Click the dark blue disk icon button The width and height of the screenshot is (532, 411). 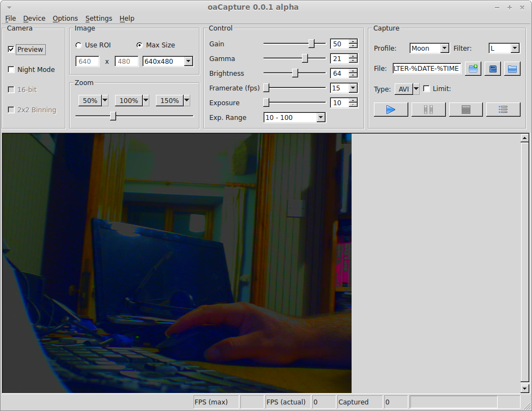point(492,69)
